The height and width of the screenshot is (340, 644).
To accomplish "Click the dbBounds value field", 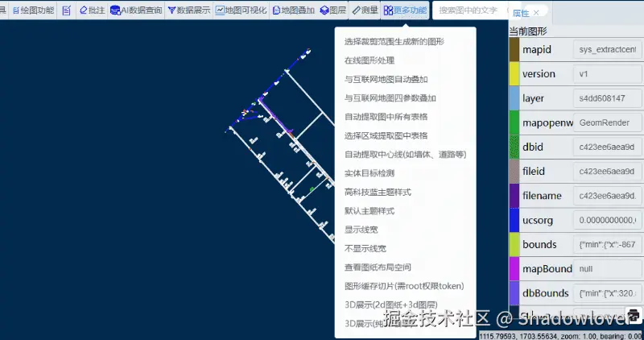I will (x=608, y=293).
